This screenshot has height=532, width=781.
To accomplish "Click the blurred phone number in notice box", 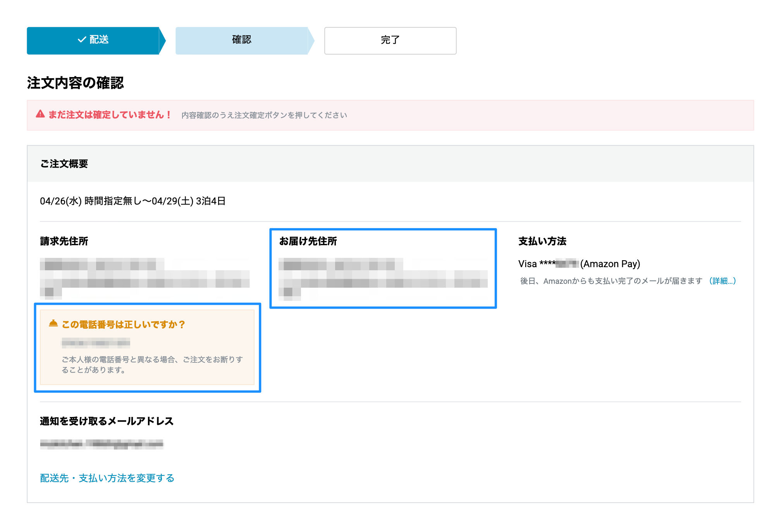I will click(x=96, y=343).
